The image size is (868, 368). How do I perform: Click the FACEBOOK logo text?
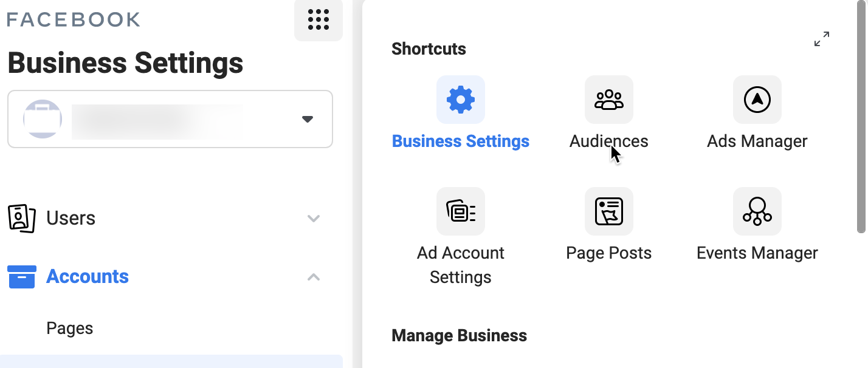coord(74,20)
